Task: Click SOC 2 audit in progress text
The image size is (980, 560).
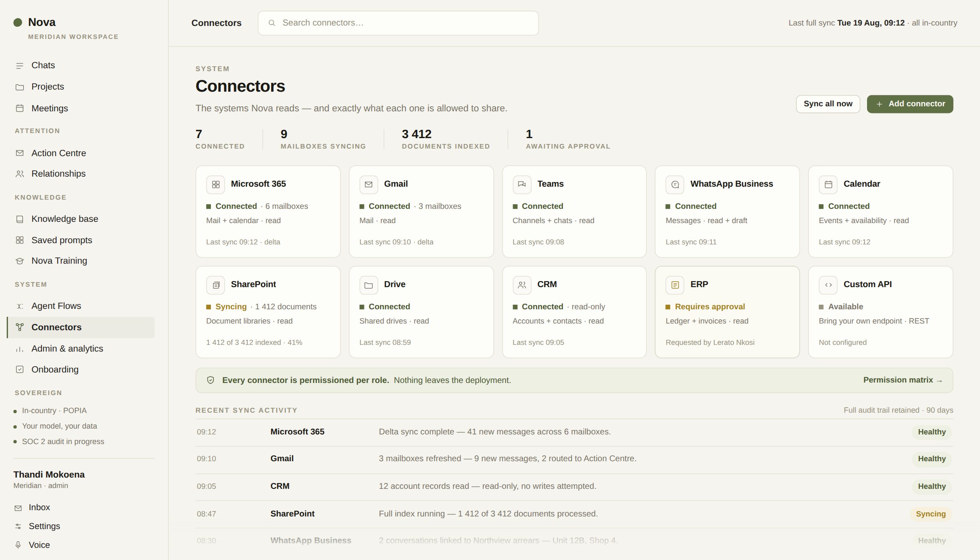Action: (x=63, y=442)
